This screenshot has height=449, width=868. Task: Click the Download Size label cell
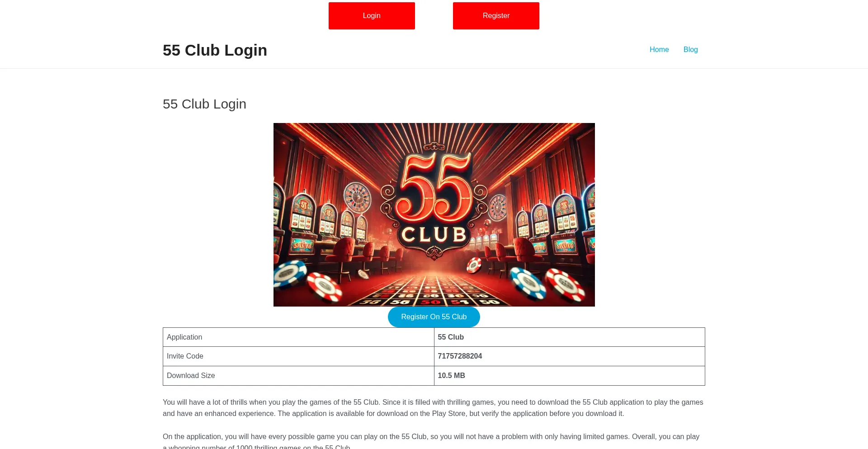point(298,376)
